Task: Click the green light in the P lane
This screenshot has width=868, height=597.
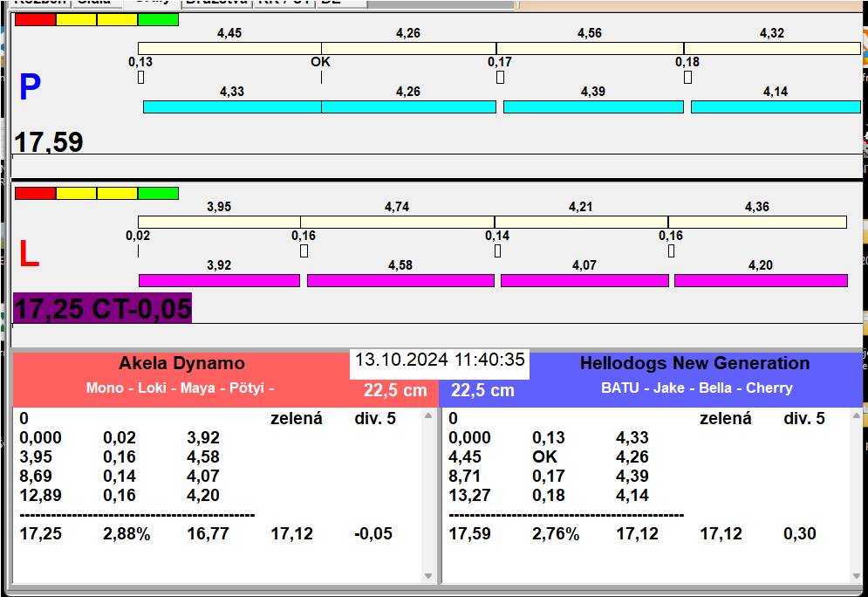Action: (158, 19)
